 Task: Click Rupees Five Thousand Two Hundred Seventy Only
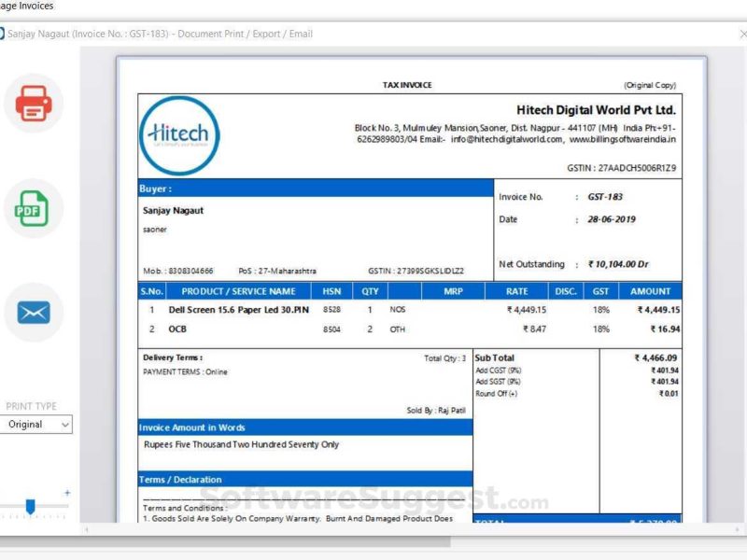[x=241, y=444]
